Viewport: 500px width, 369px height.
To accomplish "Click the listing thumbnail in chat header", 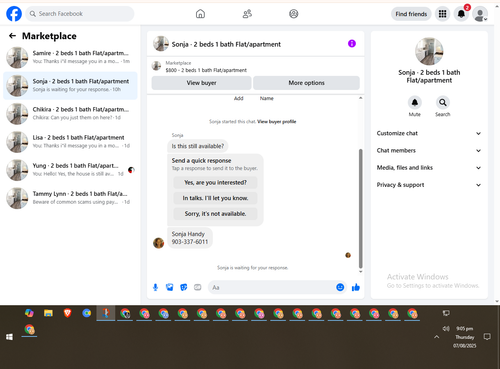I will (x=161, y=44).
